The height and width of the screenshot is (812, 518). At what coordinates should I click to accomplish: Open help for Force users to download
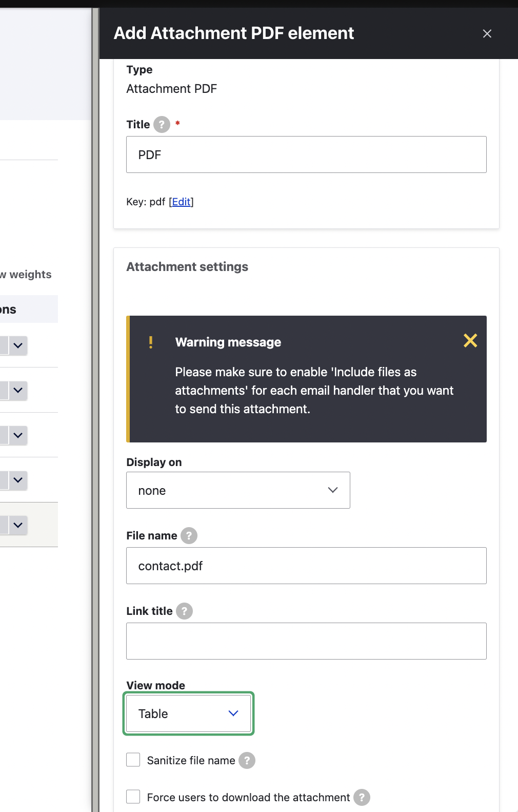pos(362,797)
